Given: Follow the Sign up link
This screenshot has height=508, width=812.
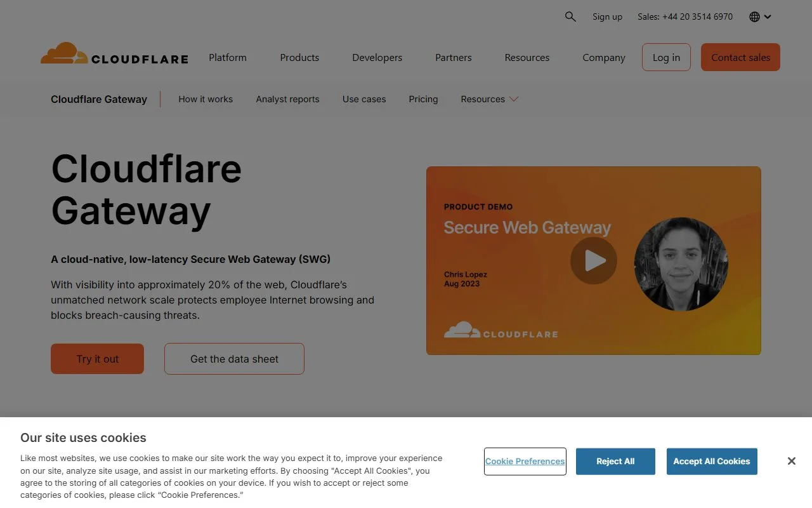Looking at the screenshot, I should coord(607,17).
